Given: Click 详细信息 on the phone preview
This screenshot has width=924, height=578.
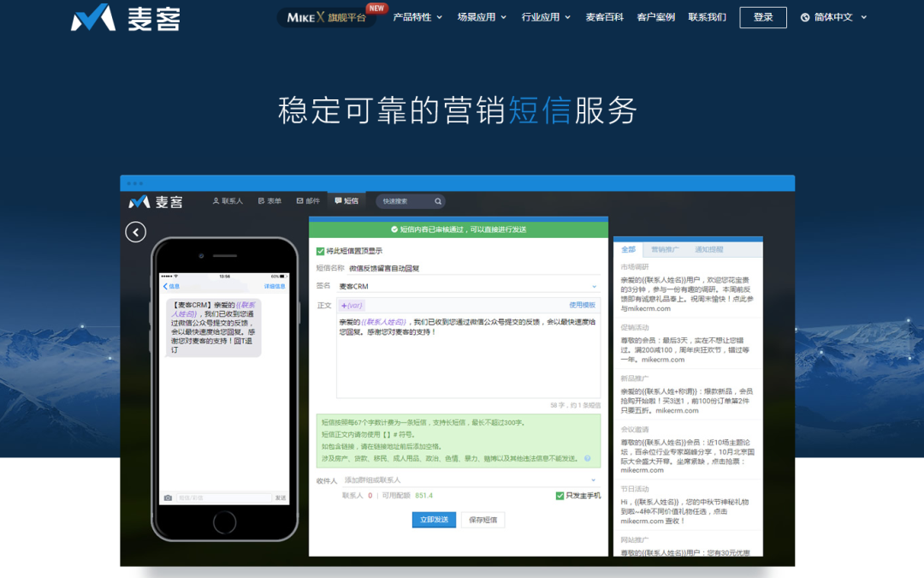Looking at the screenshot, I should coord(275,286).
